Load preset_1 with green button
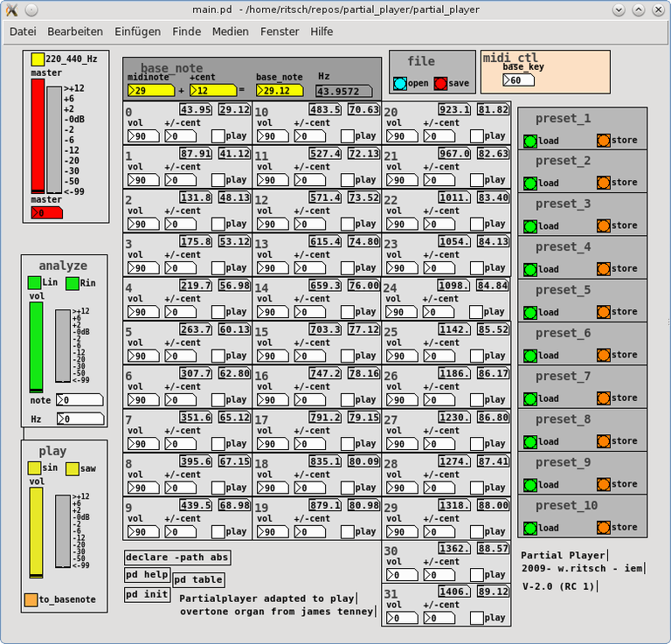The height and width of the screenshot is (644, 671). pos(529,141)
